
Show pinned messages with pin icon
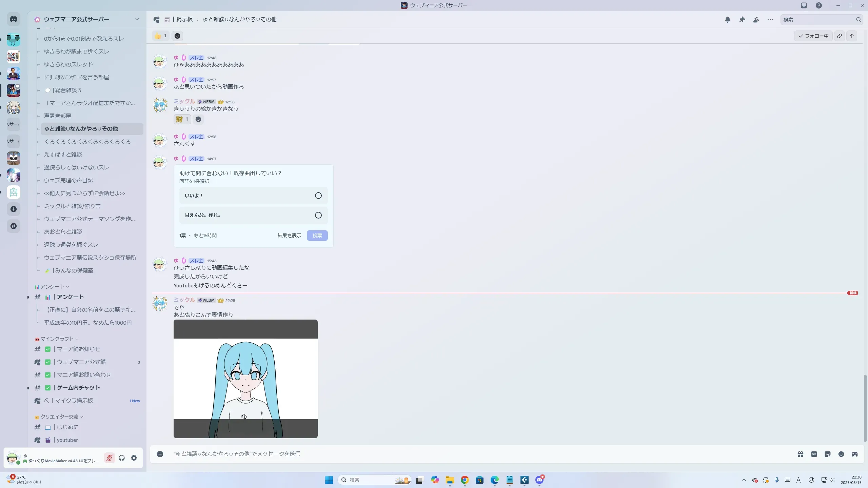point(742,20)
